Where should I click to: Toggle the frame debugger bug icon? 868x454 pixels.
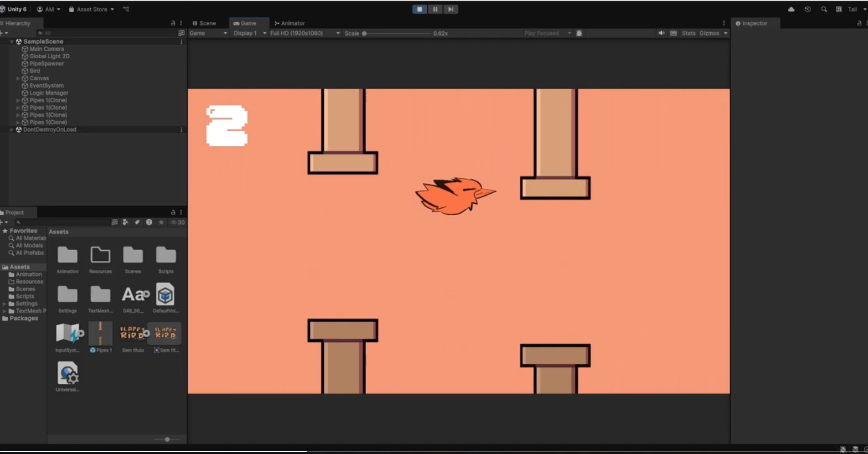[579, 33]
